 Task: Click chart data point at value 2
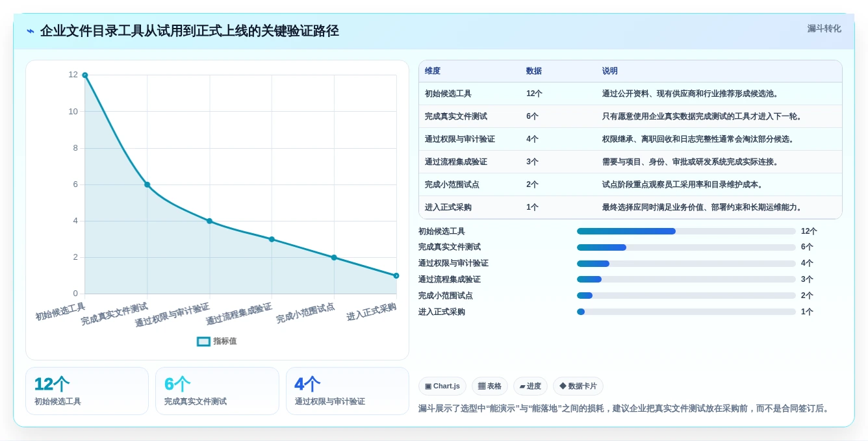[x=334, y=257]
